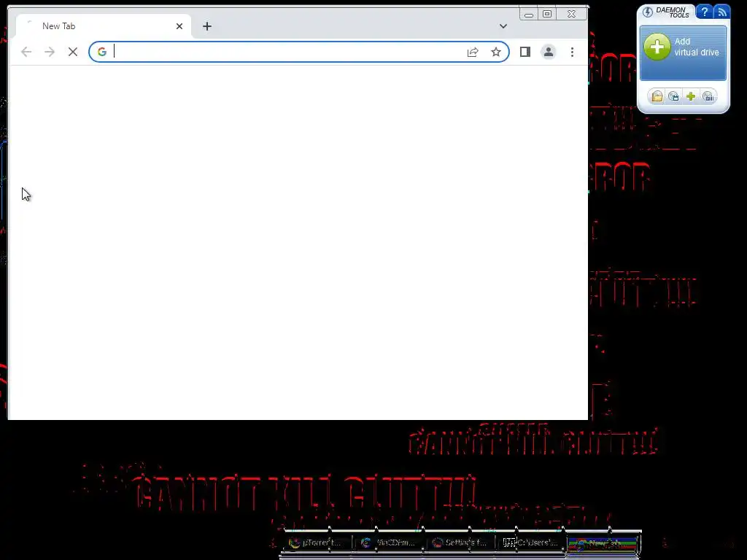Click the Chrome forward arrow

50,52
